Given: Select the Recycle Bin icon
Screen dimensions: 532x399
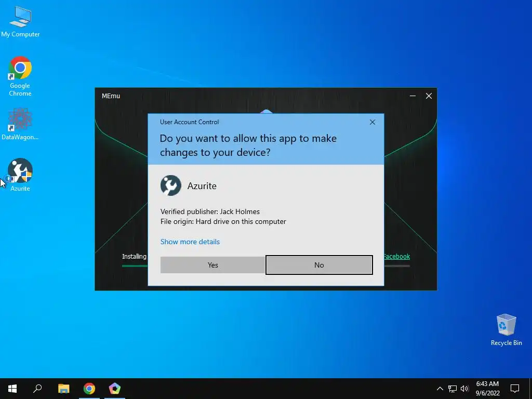Looking at the screenshot, I should click(x=506, y=330).
